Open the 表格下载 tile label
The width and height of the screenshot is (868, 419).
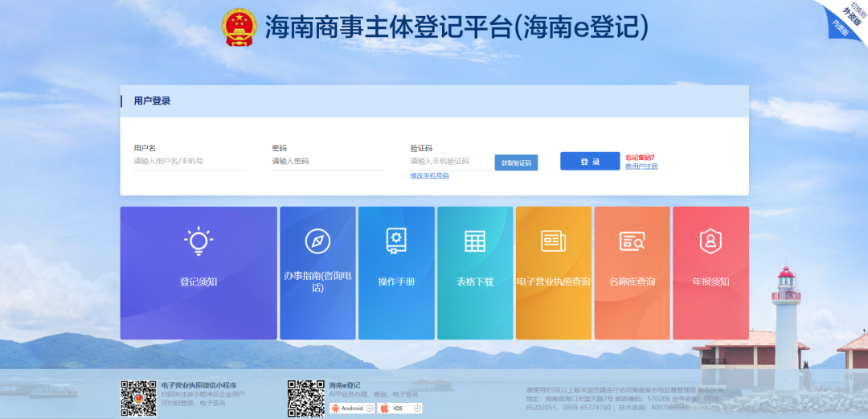[x=475, y=281]
